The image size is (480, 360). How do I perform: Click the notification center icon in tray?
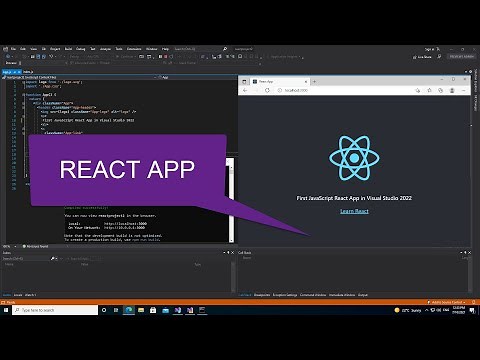pos(472,310)
